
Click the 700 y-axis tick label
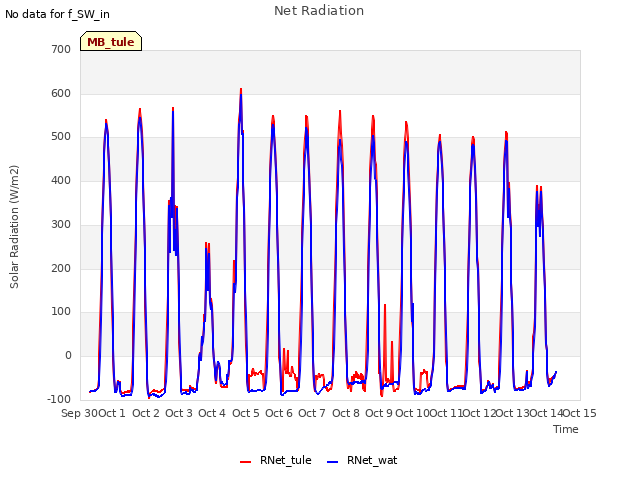61,49
